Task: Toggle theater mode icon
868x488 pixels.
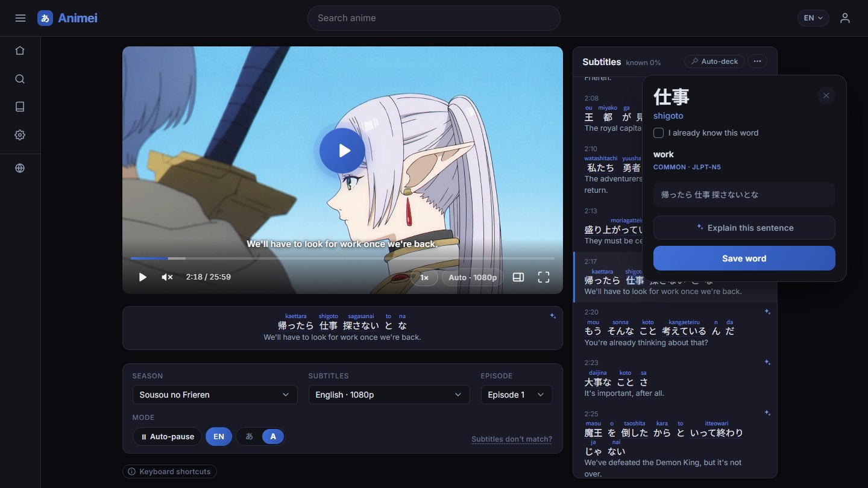Action: click(518, 277)
